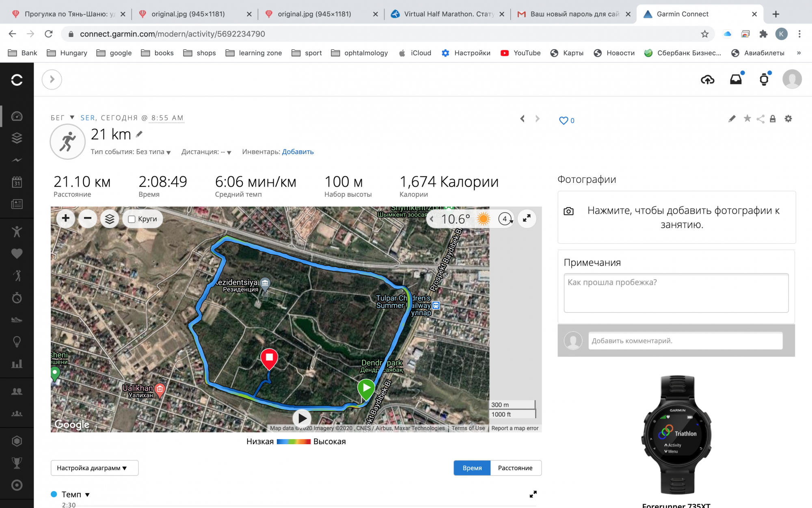Open the notifications inbox icon
This screenshot has width=812, height=508.
click(x=736, y=80)
